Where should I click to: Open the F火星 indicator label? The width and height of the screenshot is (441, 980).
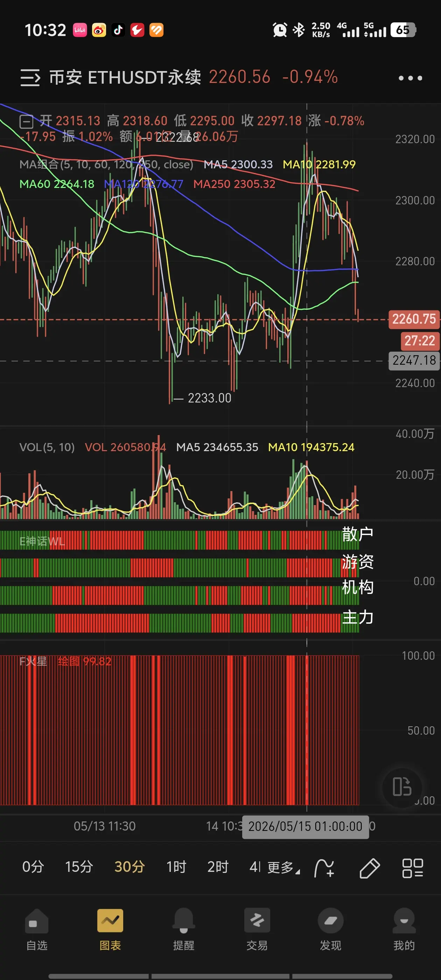pyautogui.click(x=33, y=661)
